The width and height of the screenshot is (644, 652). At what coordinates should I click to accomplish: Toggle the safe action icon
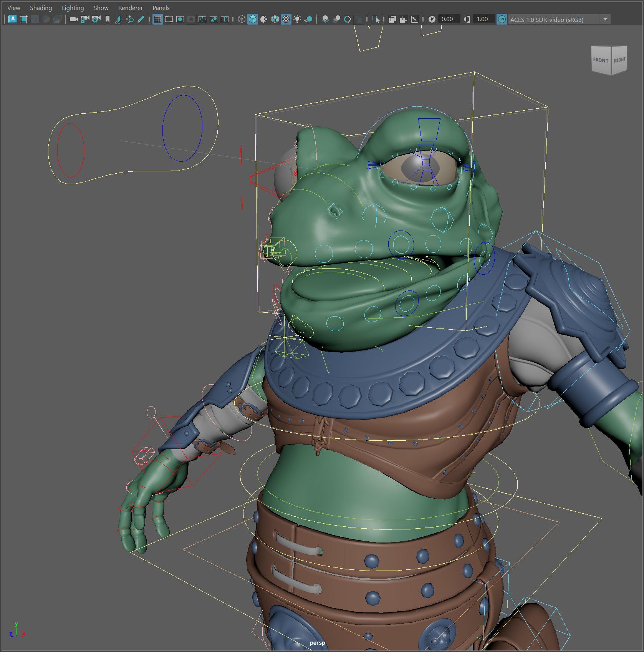click(x=214, y=19)
